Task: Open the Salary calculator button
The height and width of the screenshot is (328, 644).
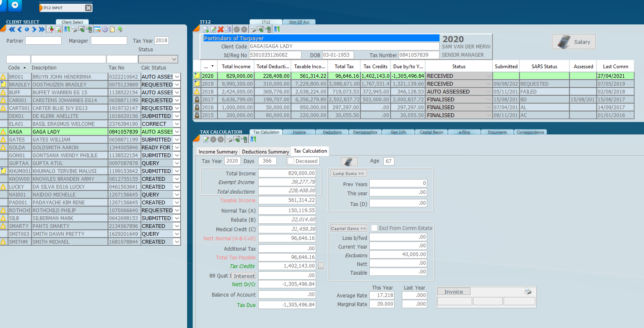Action: pos(573,42)
